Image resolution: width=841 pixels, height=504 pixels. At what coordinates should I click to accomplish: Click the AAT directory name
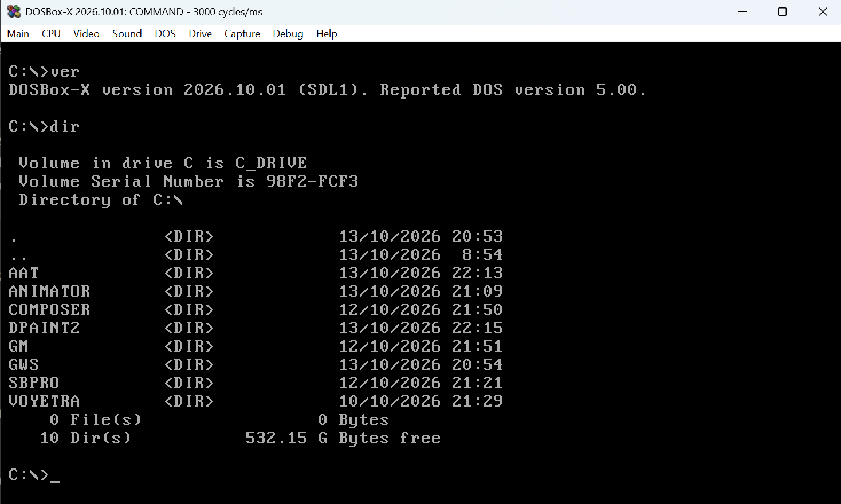click(23, 273)
